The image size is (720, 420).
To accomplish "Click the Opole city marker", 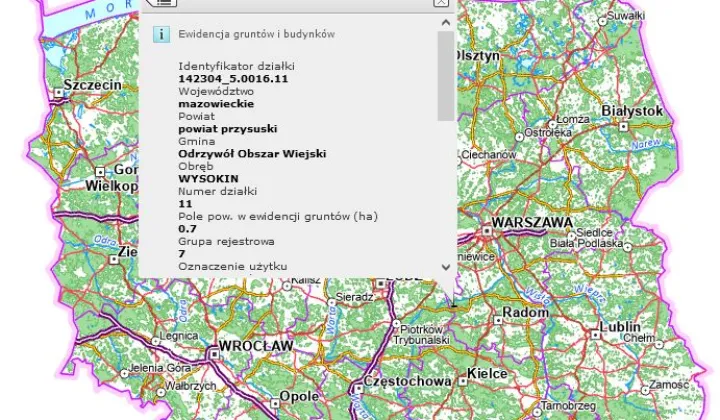I will pyautogui.click(x=275, y=403).
